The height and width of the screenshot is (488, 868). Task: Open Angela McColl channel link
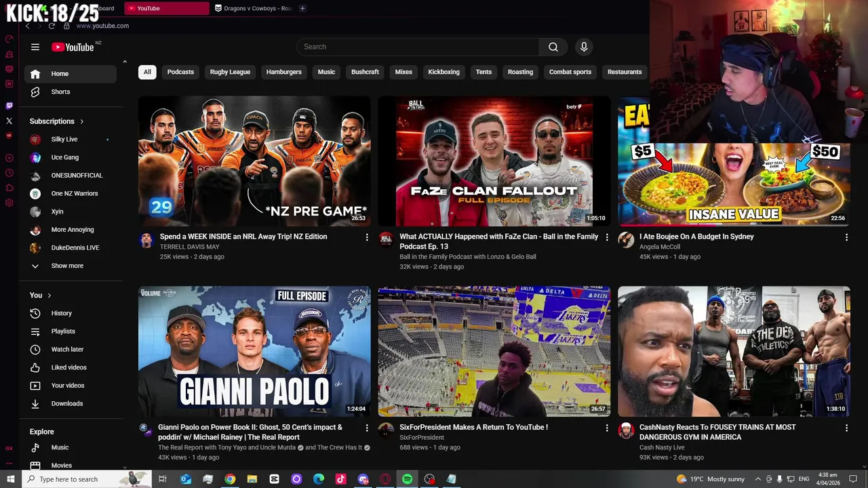tap(659, 247)
